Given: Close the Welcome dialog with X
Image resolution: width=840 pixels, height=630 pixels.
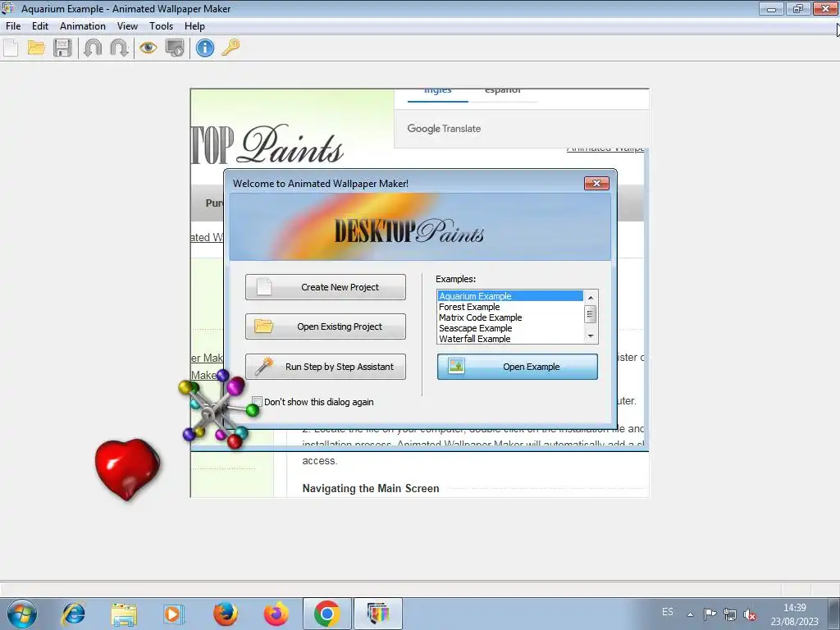Looking at the screenshot, I should (x=597, y=183).
